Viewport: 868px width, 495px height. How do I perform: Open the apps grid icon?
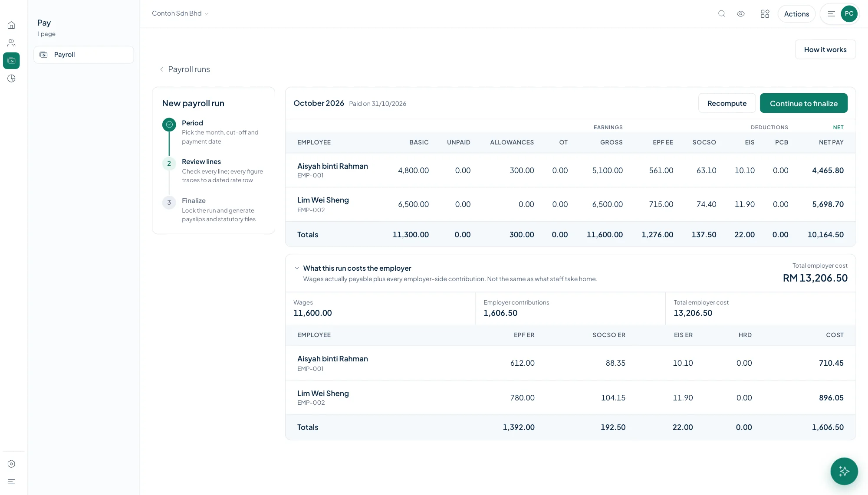pos(765,14)
